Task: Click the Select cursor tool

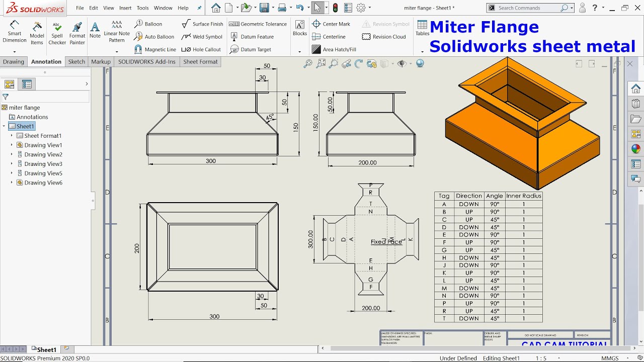Action: pos(317,8)
